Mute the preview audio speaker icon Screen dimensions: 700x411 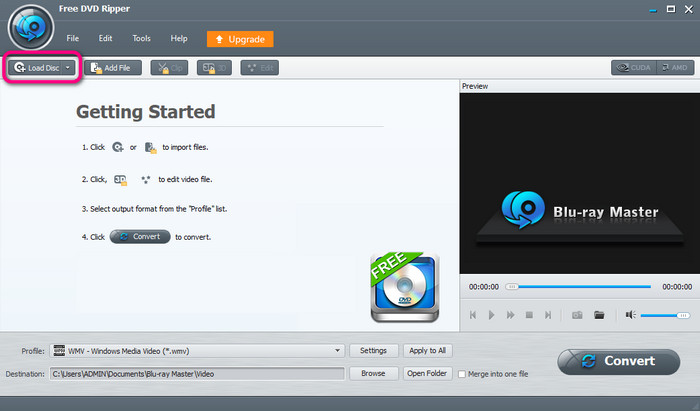pyautogui.click(x=630, y=315)
